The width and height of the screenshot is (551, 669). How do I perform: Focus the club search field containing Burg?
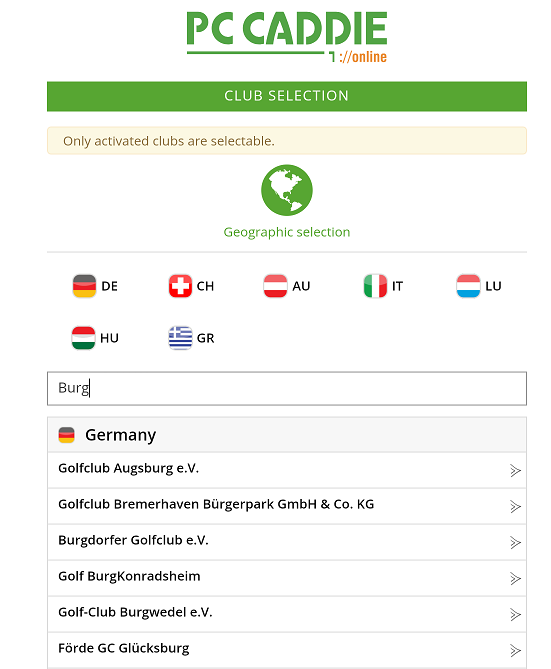tap(287, 388)
